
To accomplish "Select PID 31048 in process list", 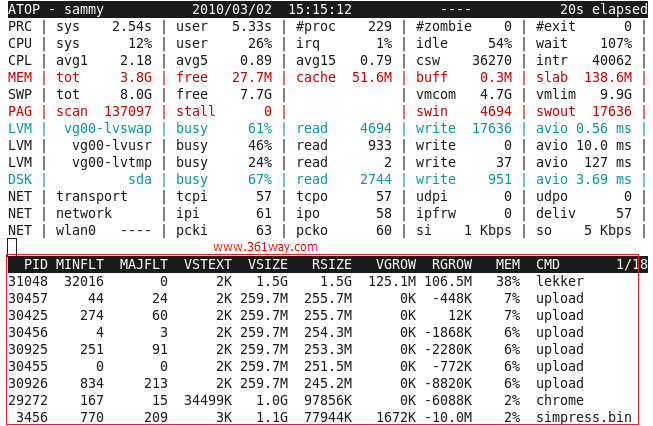I will point(28,282).
